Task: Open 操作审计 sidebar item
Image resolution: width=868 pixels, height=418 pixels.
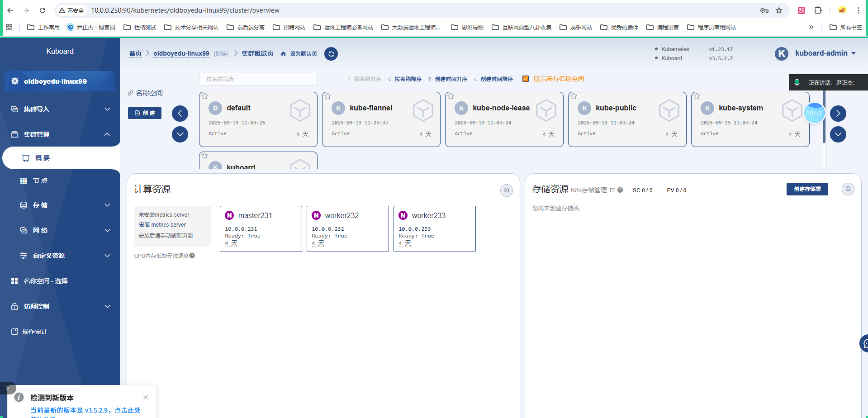Action: 60,332
